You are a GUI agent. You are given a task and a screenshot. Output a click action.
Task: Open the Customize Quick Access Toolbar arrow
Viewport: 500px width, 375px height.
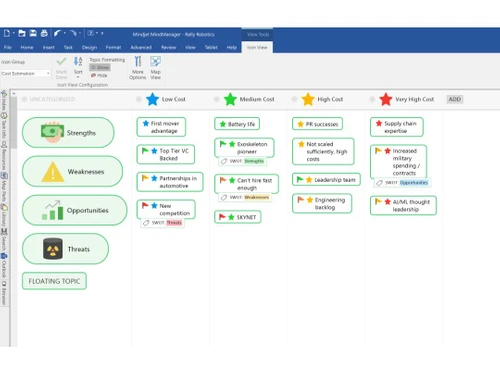(x=102, y=33)
